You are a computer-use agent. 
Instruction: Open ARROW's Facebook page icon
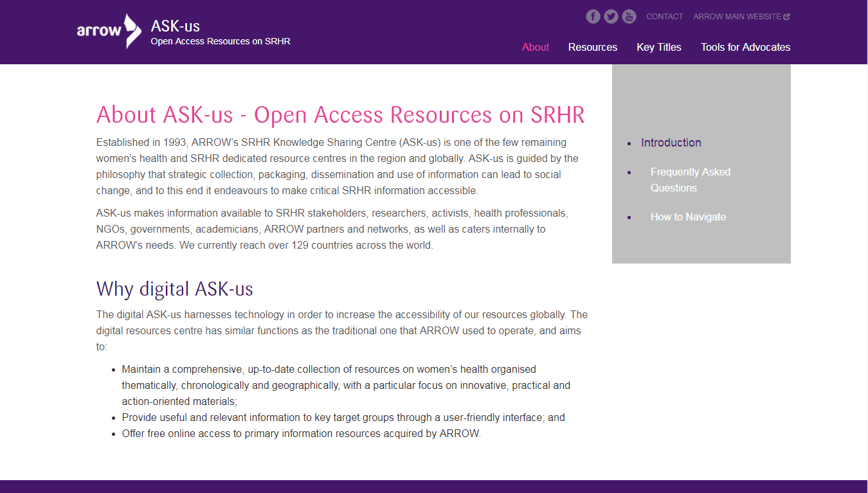point(593,17)
